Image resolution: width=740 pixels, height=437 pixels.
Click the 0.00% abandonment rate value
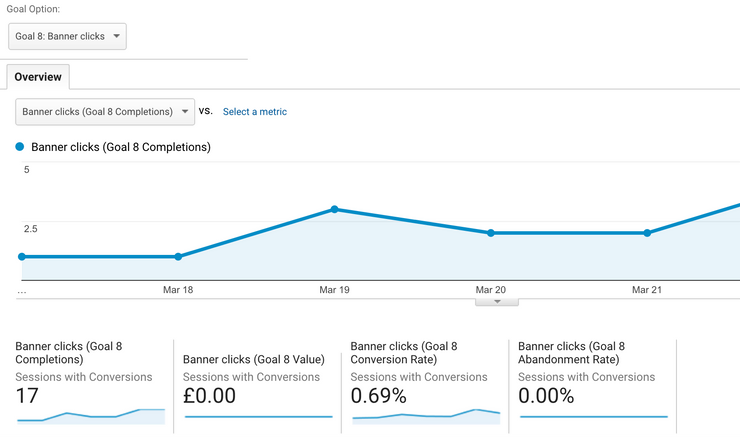pyautogui.click(x=546, y=395)
